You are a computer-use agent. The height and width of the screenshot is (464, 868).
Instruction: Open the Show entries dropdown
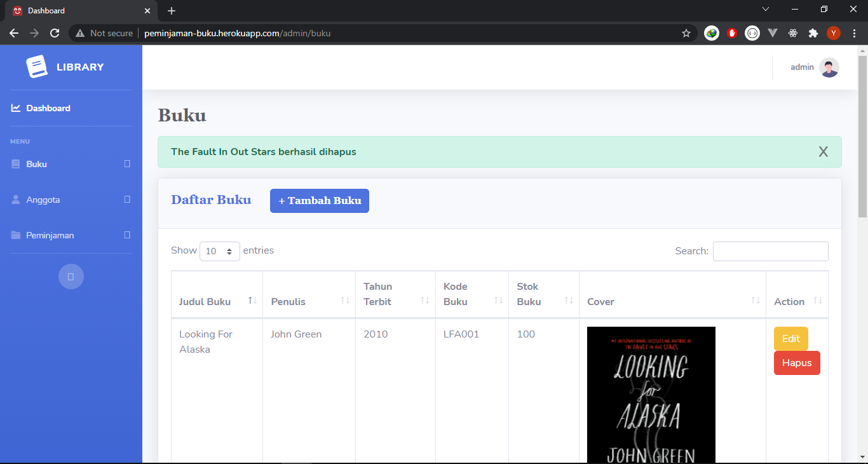click(x=220, y=251)
